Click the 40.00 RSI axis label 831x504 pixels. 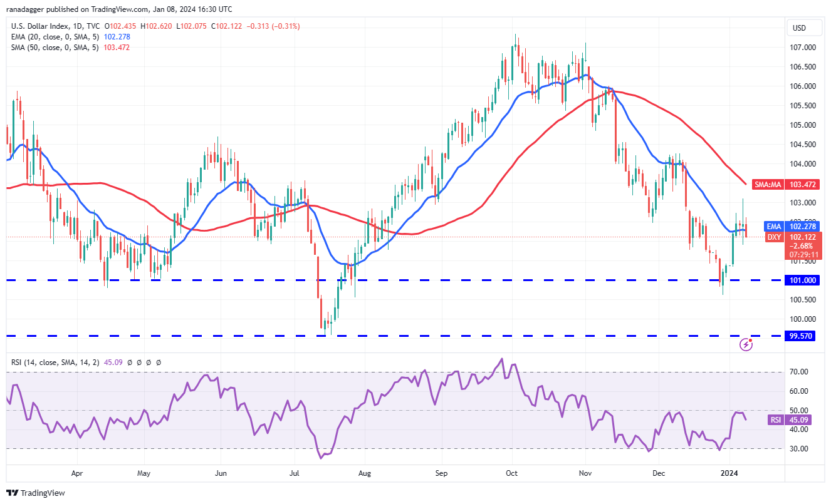(x=800, y=430)
